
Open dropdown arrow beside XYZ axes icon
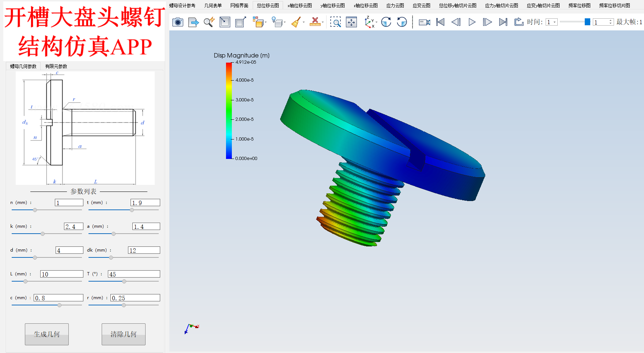pyautogui.click(x=376, y=23)
